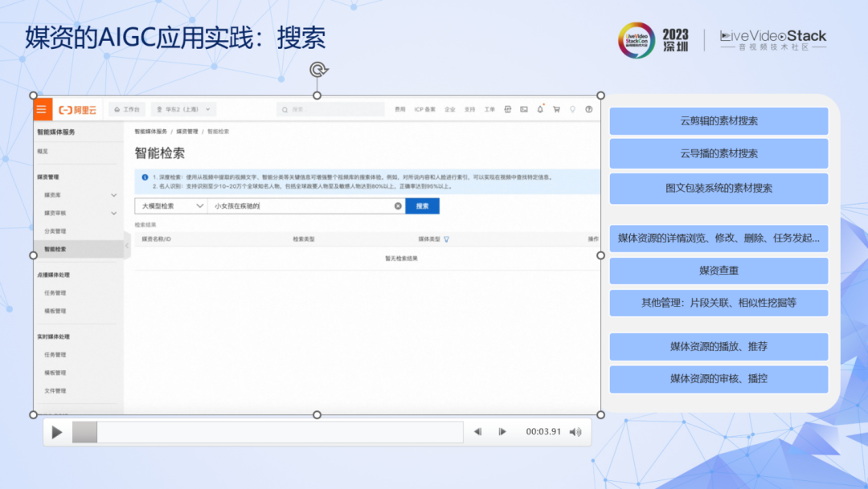Select the 其他管理：片段关联 box

click(x=719, y=303)
